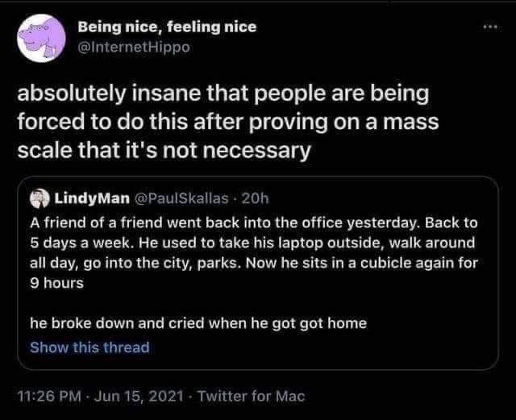Visit the @InternetHippo handle
The height and width of the screenshot is (420, 516).
[134, 46]
